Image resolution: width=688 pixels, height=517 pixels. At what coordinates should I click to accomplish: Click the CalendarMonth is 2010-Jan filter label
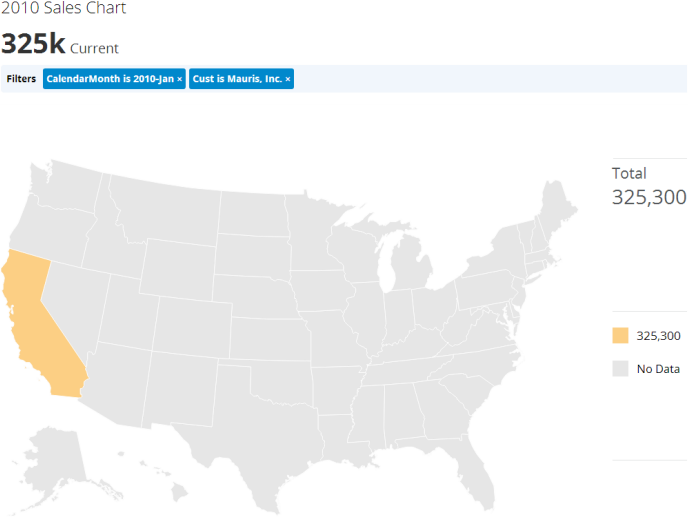110,79
